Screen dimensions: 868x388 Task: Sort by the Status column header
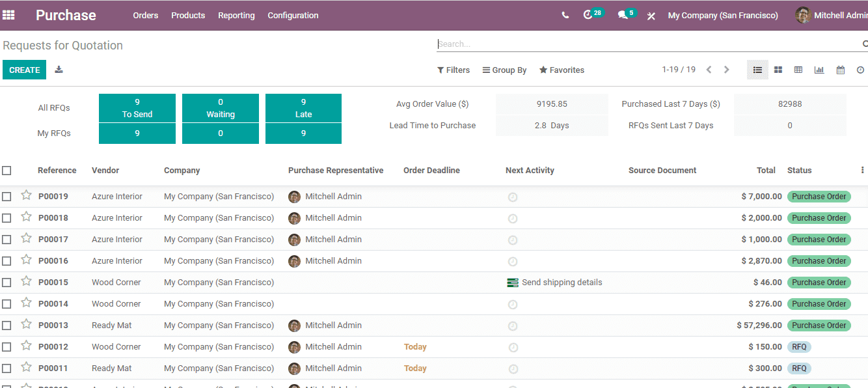click(x=800, y=170)
